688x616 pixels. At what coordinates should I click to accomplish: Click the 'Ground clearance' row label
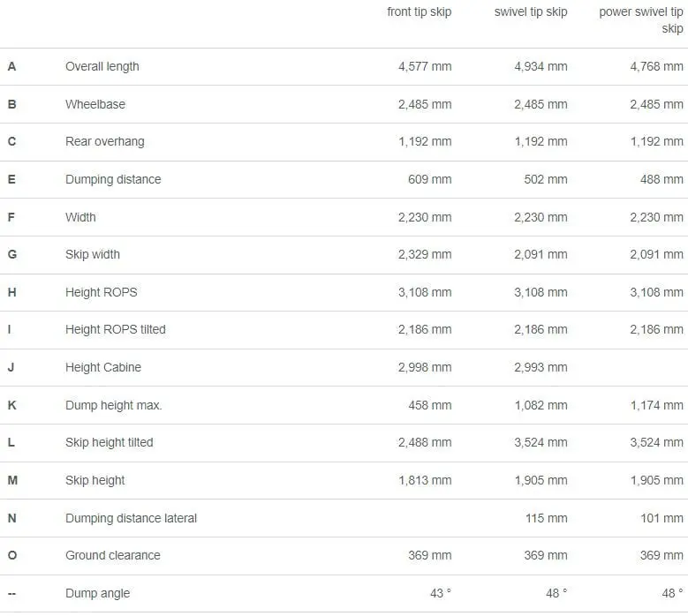coord(113,555)
